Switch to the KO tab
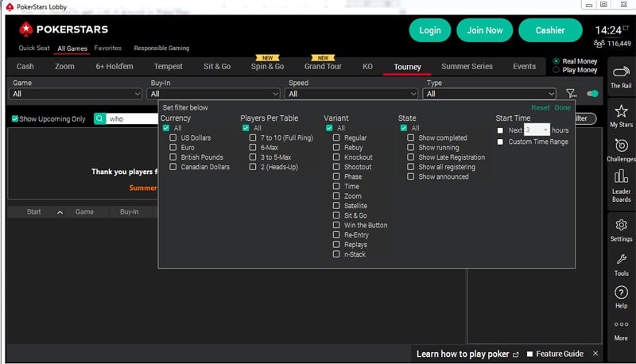636x364 pixels. pos(367,67)
